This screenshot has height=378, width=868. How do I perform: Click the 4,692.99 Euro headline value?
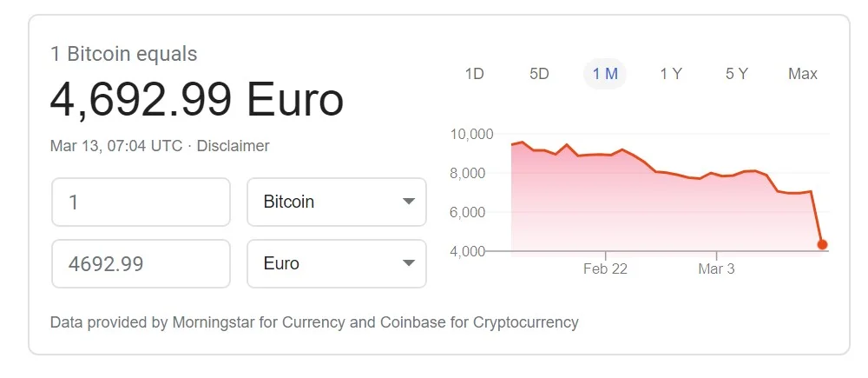click(196, 100)
